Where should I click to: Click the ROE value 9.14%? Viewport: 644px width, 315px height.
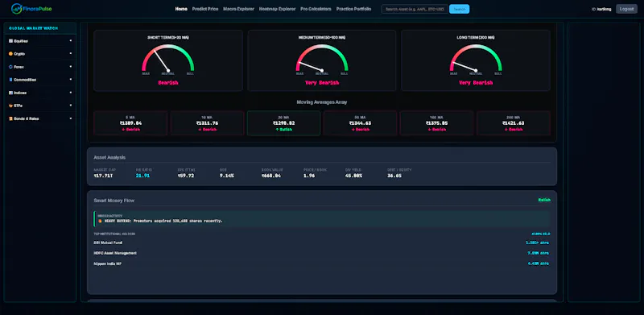[227, 176]
